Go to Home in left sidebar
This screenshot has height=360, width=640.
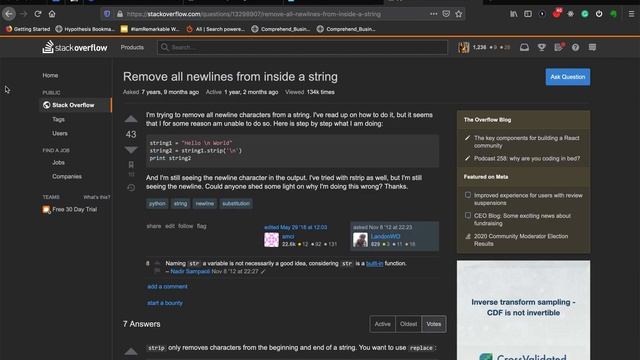tap(50, 76)
